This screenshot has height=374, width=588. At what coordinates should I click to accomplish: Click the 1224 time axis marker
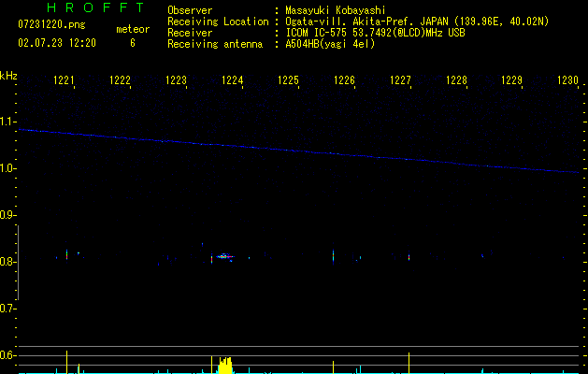tap(232, 80)
